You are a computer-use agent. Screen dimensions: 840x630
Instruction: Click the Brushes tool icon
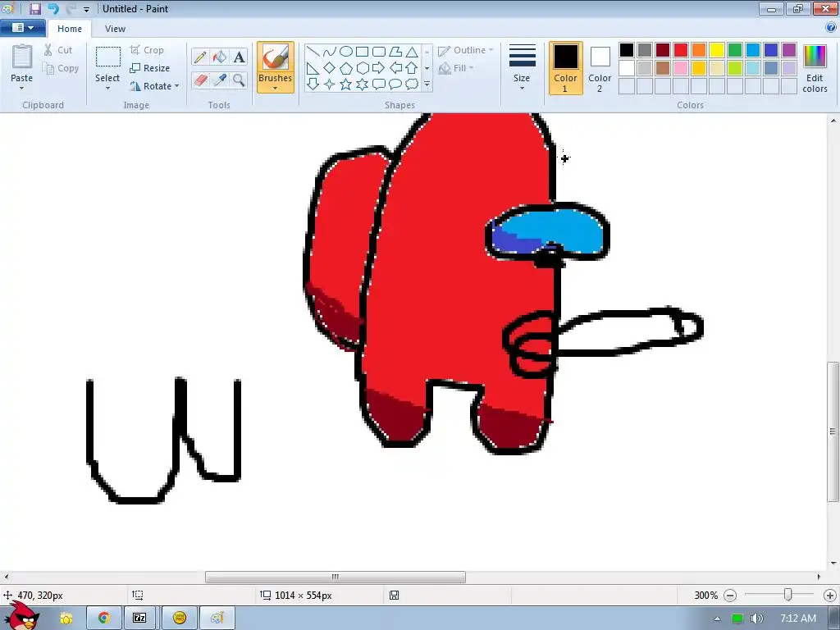pyautogui.click(x=276, y=57)
